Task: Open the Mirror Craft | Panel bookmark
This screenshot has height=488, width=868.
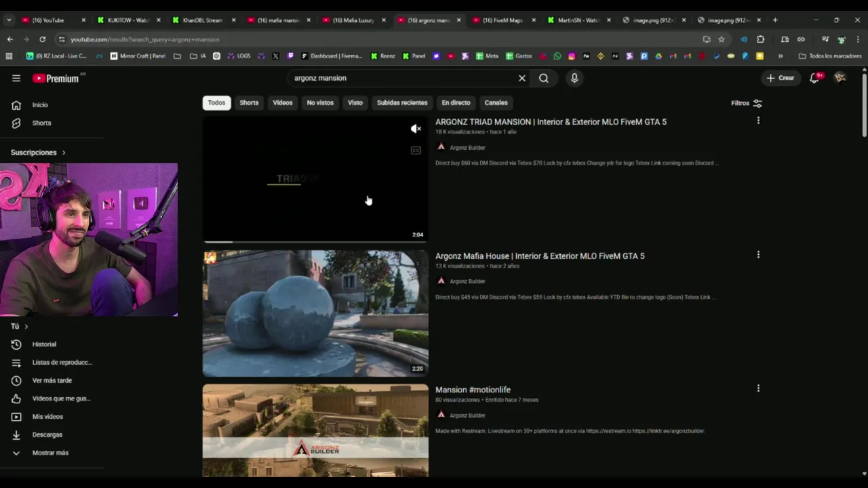Action: pyautogui.click(x=138, y=56)
